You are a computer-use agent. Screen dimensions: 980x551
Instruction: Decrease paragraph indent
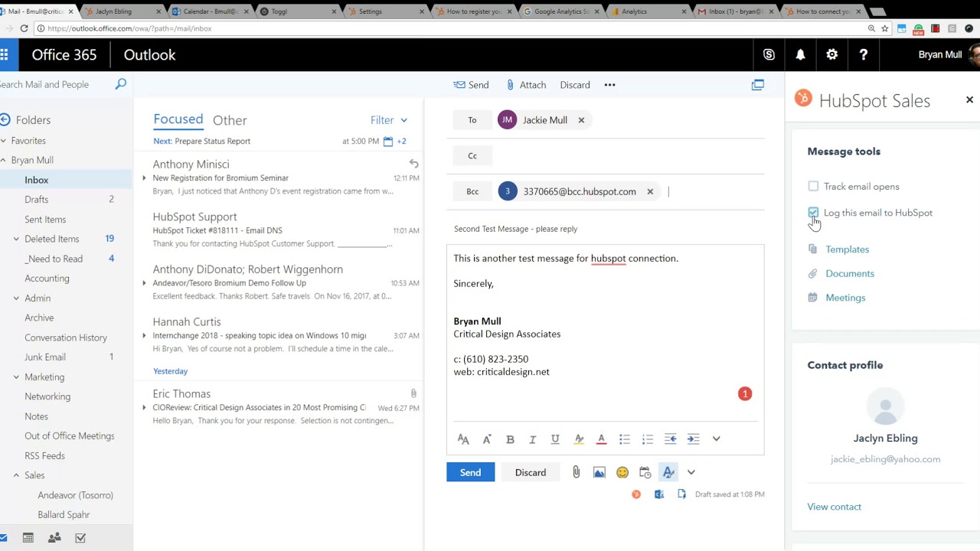point(671,439)
